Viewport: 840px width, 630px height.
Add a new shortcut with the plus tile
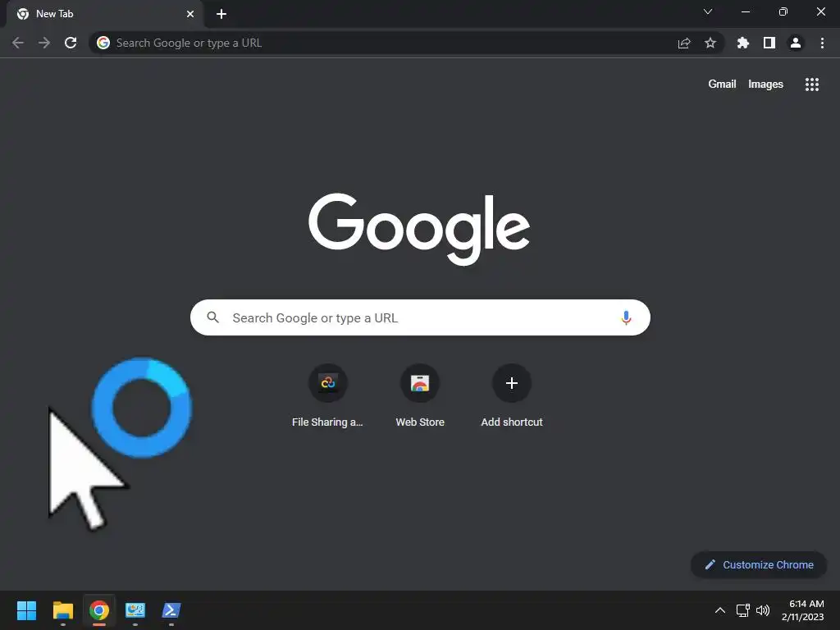512,396
